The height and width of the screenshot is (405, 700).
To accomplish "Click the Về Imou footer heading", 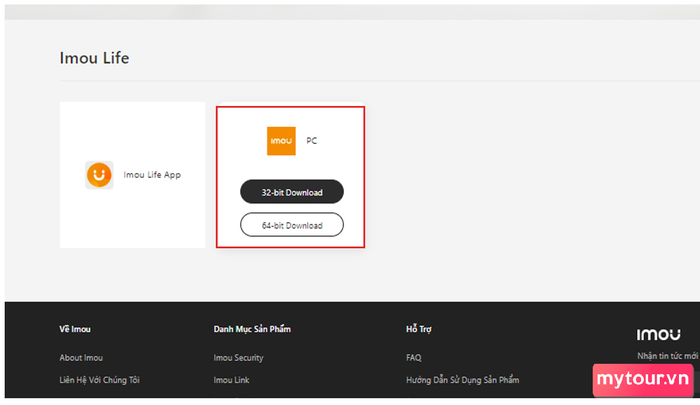I will (75, 329).
